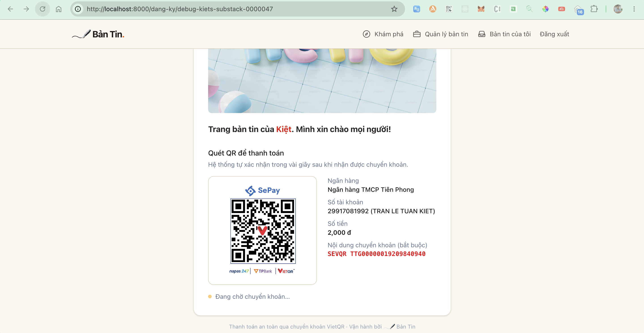Click the SePay logo above QR
Viewport: 644px width, 333px height.
262,190
